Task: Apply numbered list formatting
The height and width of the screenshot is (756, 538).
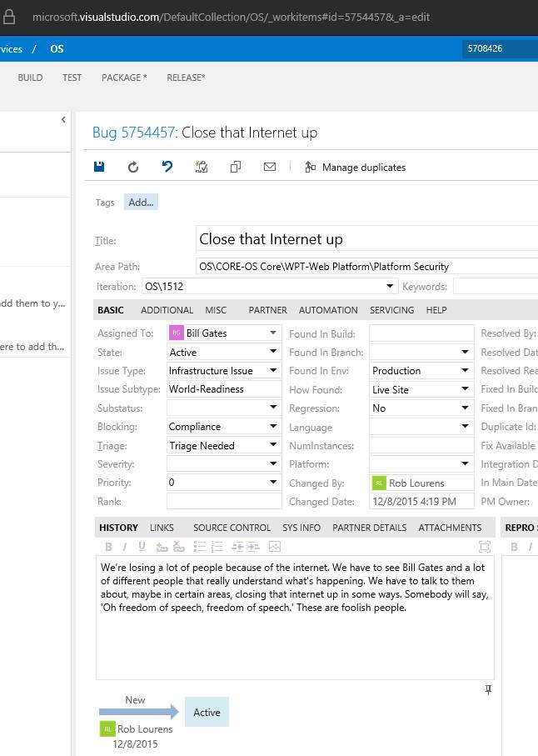Action: tap(217, 547)
